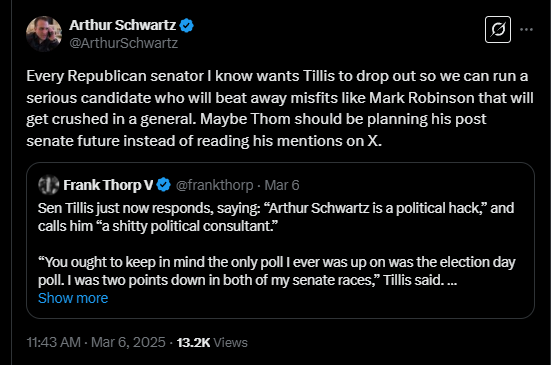This screenshot has height=365, width=551.
Task: Click the word Views beside 13.2K
Action: pyautogui.click(x=230, y=342)
